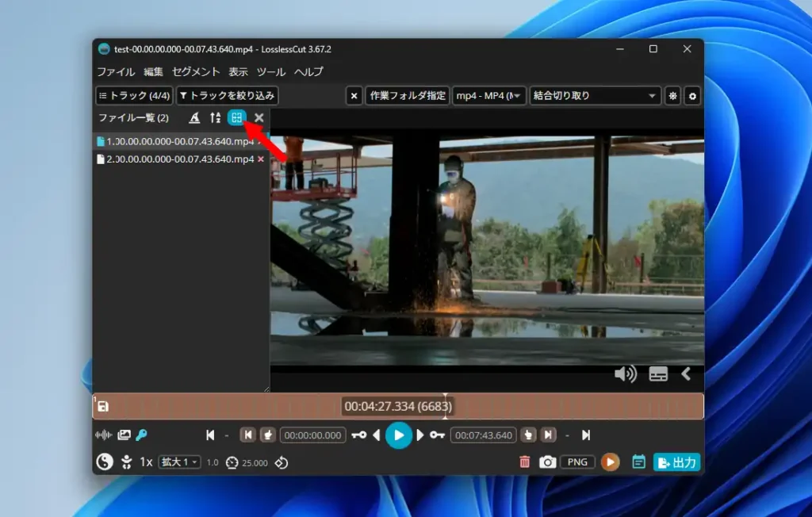
Task: Open the セグメント menu
Action: point(196,71)
